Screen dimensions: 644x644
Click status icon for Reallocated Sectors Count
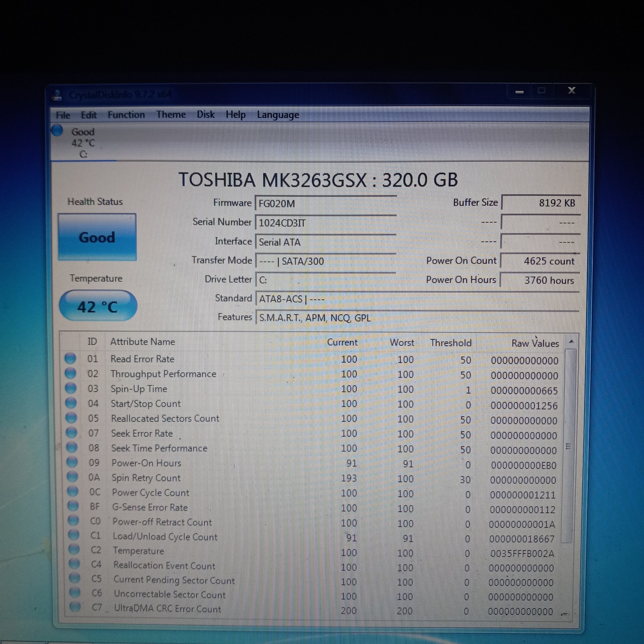71,418
